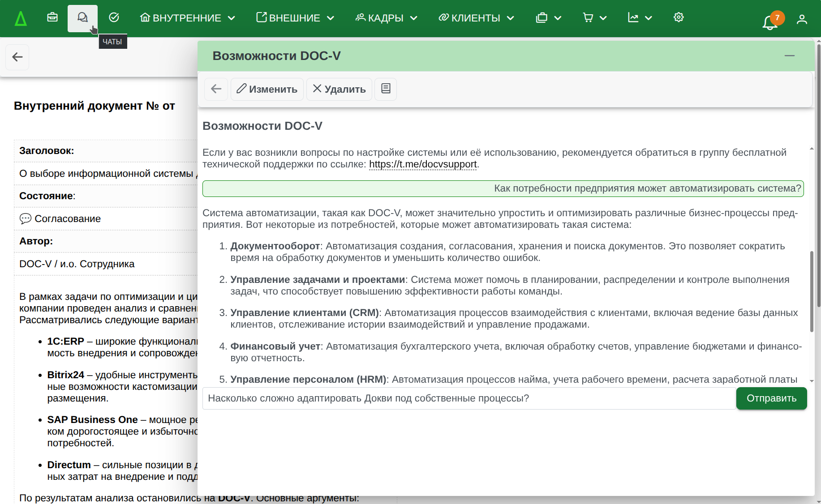Click the green DOC-V logo icon
Screen dimensions: 821x504
[21, 18]
